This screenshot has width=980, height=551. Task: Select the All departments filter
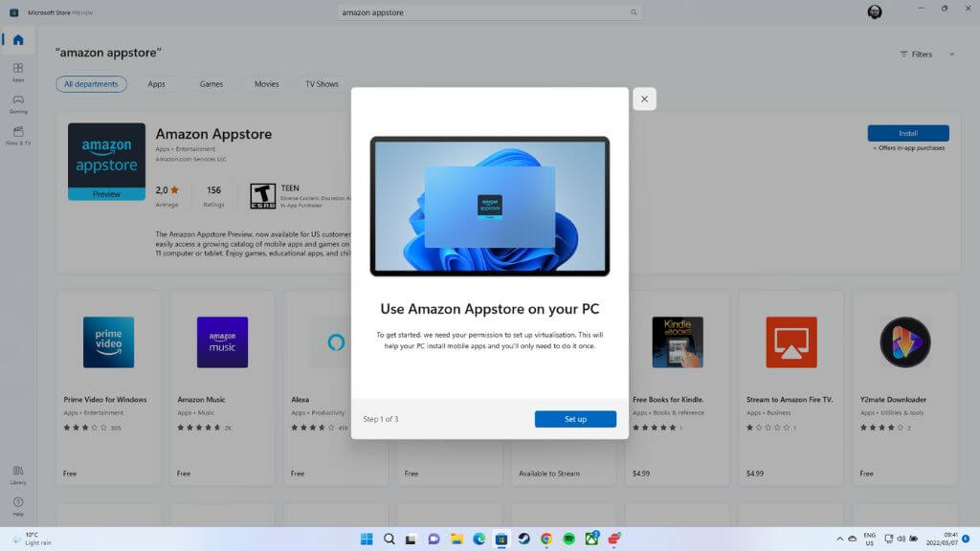coord(91,84)
